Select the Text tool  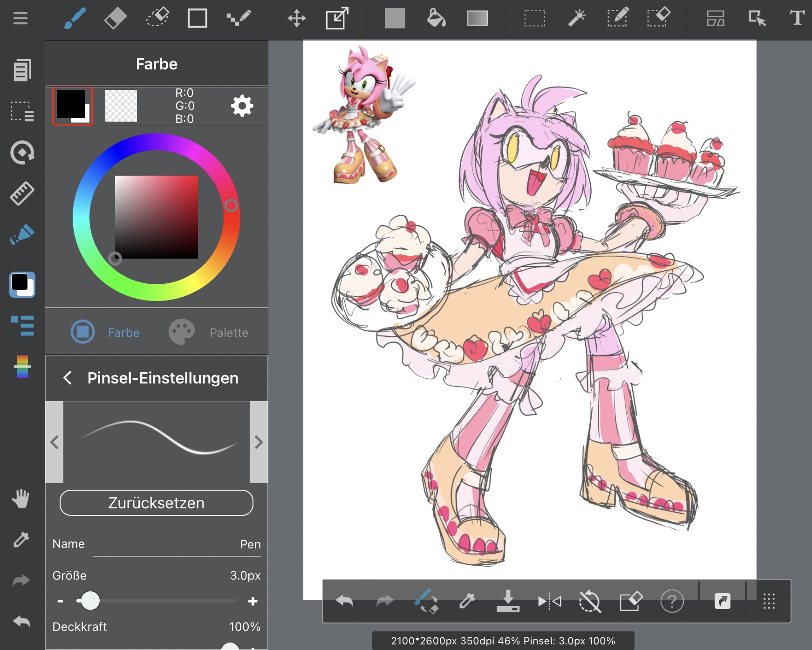797,19
